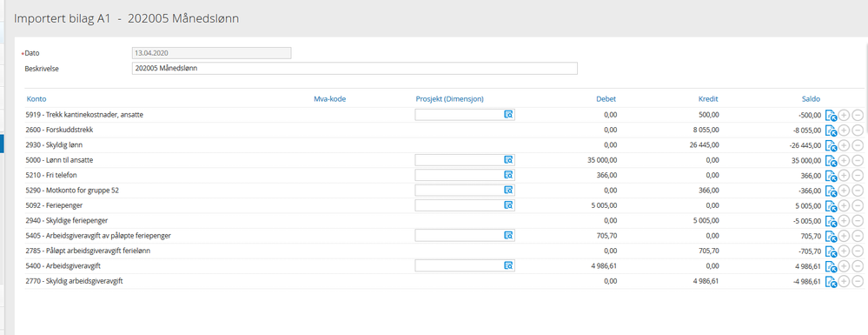
Task: Open document icon on 5000 Lønn til ansatte
Action: [831, 161]
